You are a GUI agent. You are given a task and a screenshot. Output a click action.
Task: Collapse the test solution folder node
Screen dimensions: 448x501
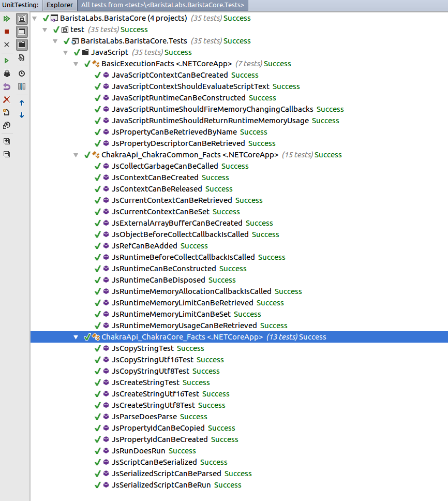pos(45,30)
